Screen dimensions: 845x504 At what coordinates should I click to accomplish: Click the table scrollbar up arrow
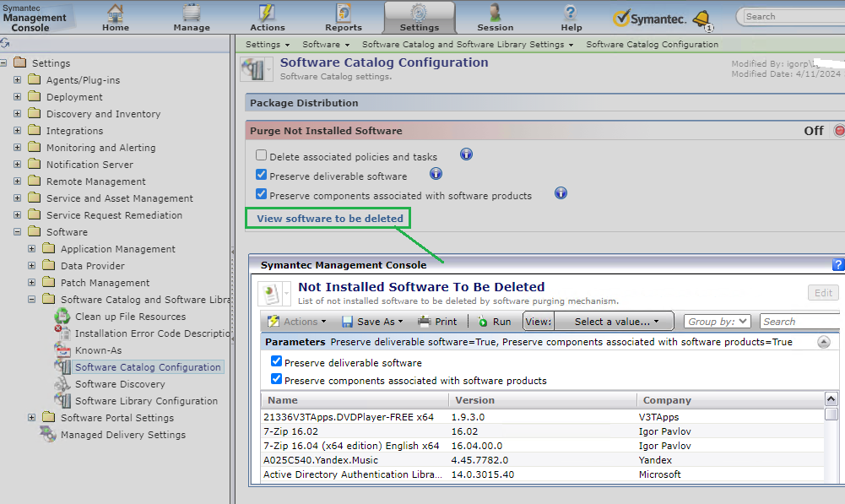tap(831, 399)
